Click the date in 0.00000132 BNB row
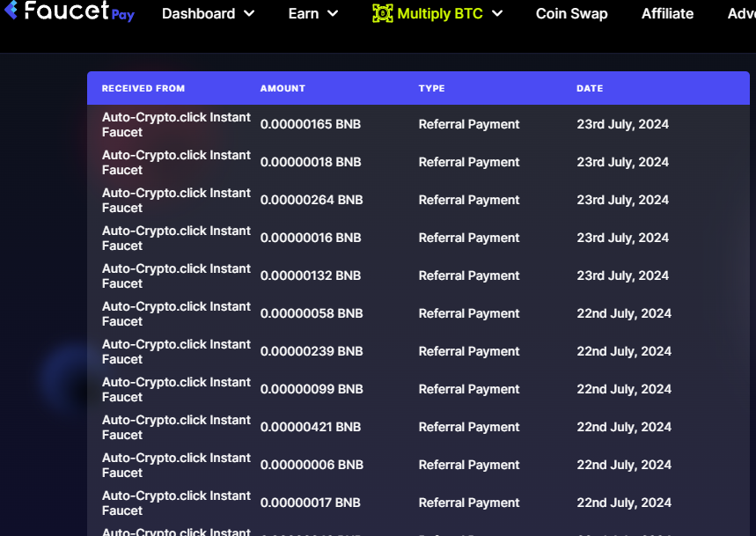Screen dimensions: 756x536 [622, 275]
